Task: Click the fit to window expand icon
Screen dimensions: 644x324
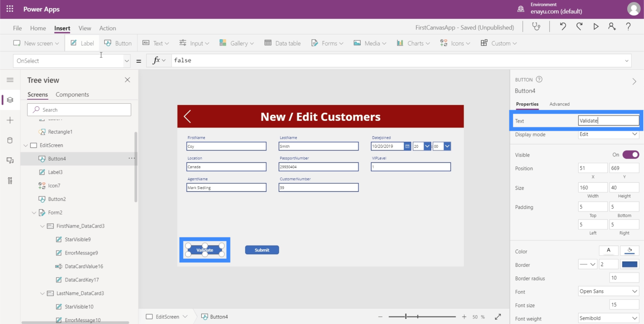Action: pyautogui.click(x=498, y=317)
